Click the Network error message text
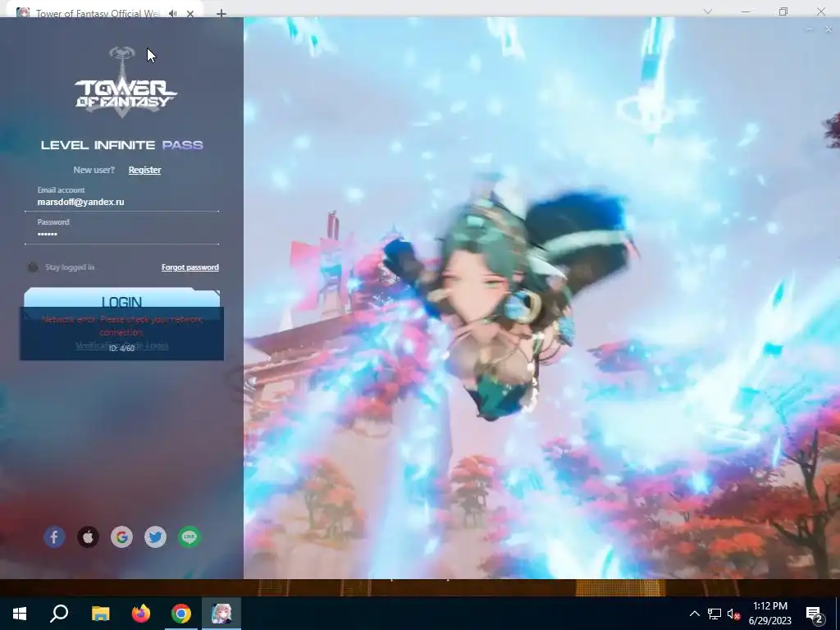 pyautogui.click(x=121, y=326)
